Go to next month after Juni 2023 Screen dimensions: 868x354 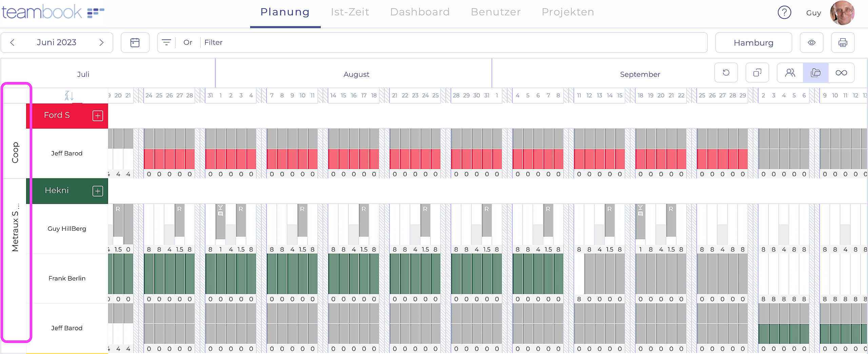click(101, 42)
